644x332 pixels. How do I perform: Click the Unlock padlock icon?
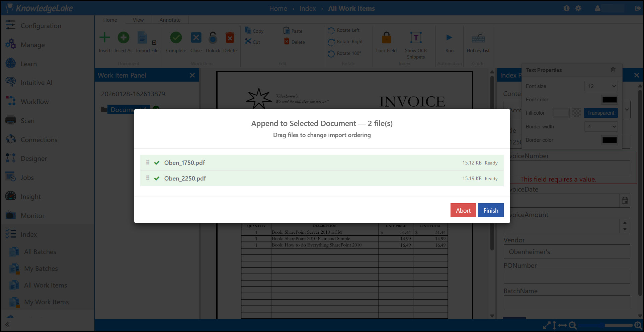pos(213,38)
